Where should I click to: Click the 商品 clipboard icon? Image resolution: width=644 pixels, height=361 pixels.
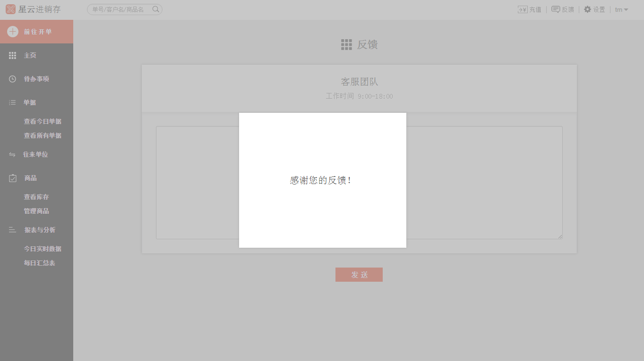point(13,178)
